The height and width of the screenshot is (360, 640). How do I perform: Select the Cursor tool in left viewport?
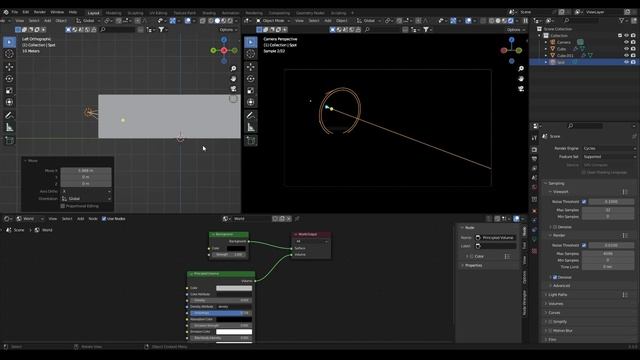pos(9,53)
